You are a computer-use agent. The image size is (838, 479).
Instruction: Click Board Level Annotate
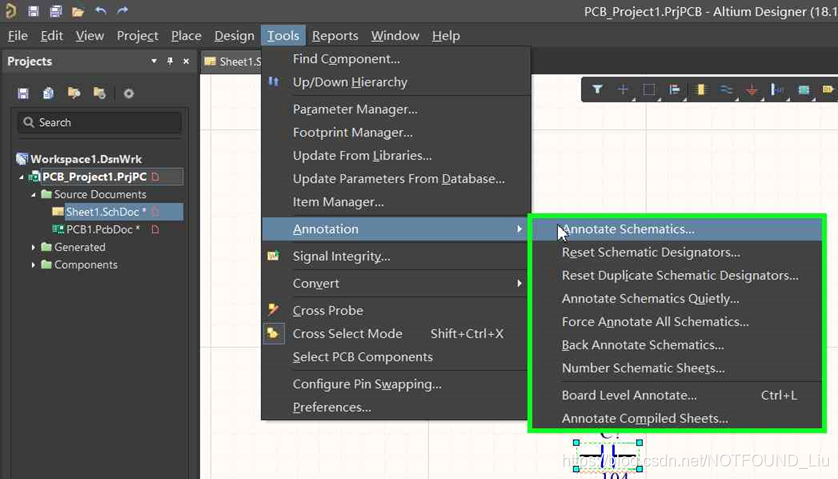(677, 395)
